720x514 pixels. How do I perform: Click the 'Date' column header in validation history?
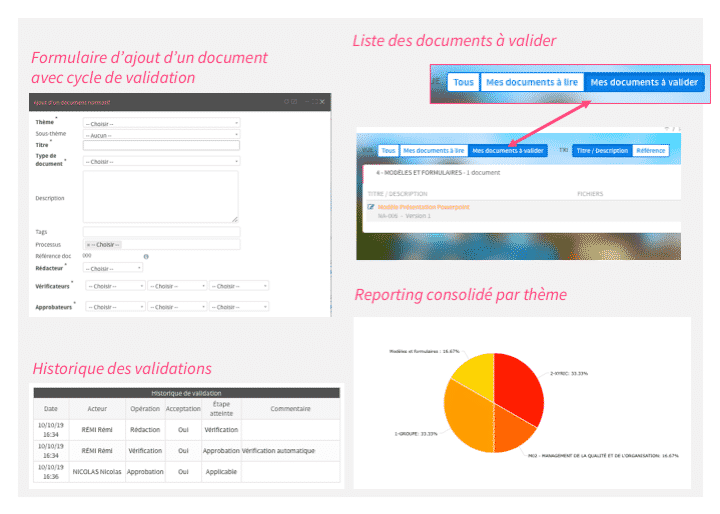coord(51,409)
